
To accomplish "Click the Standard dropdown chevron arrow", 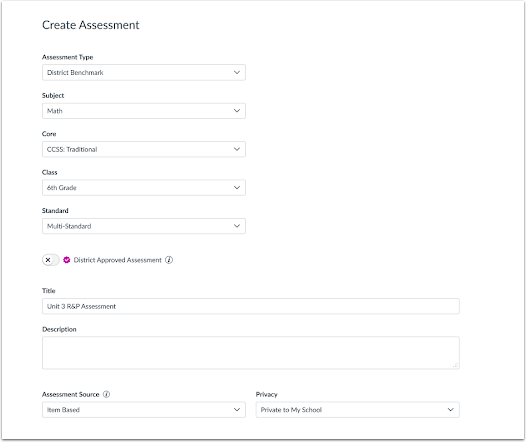I will pos(237,226).
